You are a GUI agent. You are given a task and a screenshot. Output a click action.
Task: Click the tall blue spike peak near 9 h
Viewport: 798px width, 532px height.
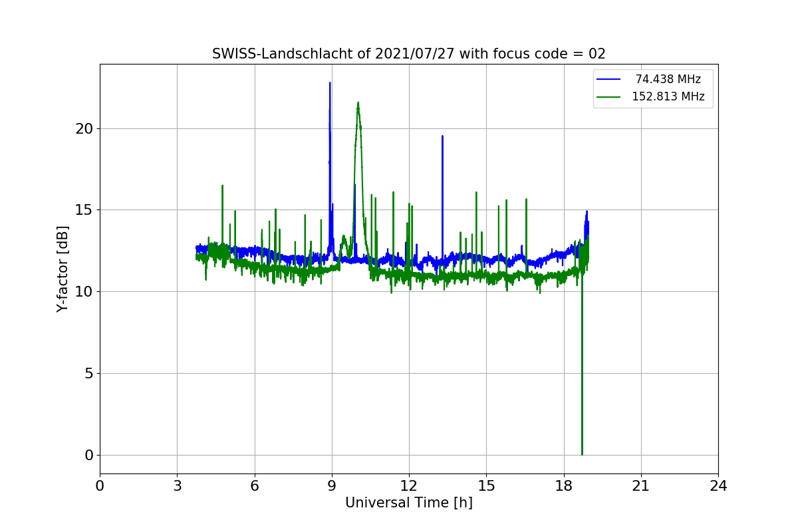coord(330,83)
